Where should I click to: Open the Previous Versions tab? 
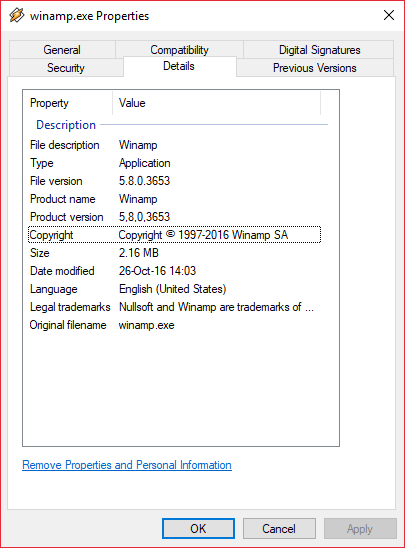point(314,67)
